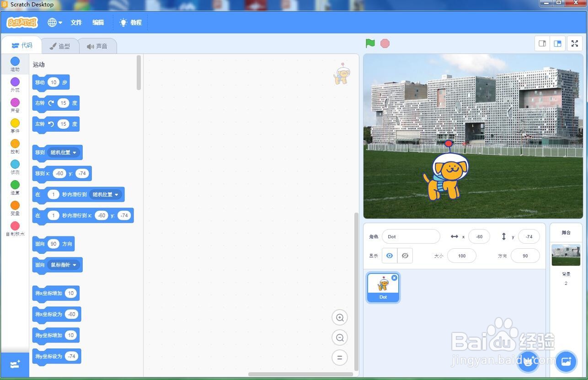Switch to the 声音 tab

[97, 46]
